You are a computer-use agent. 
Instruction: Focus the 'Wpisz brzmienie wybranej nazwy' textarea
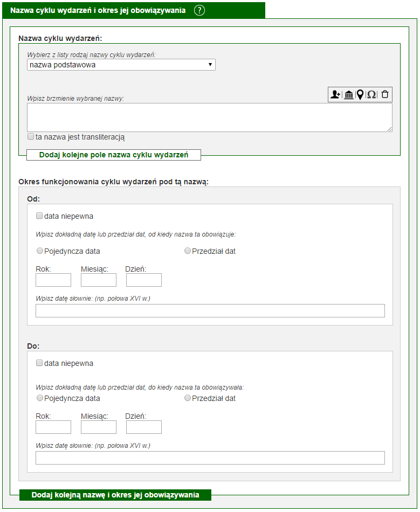210,117
